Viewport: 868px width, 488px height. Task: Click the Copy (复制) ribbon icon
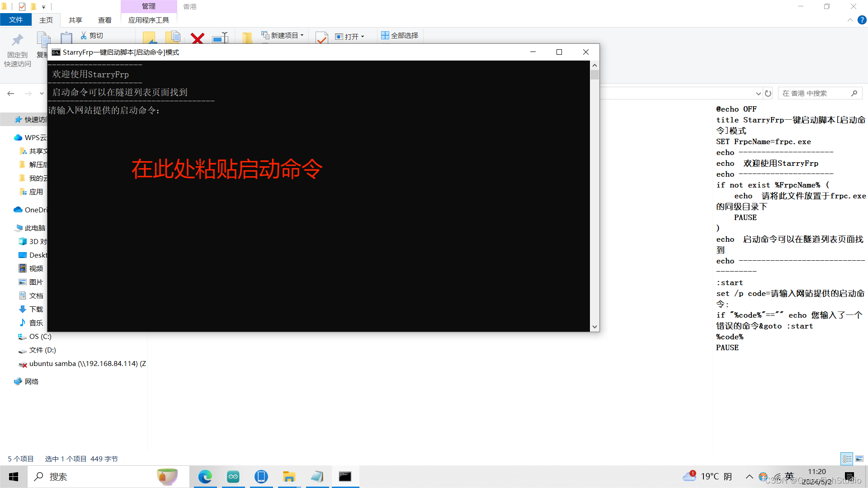pyautogui.click(x=44, y=40)
